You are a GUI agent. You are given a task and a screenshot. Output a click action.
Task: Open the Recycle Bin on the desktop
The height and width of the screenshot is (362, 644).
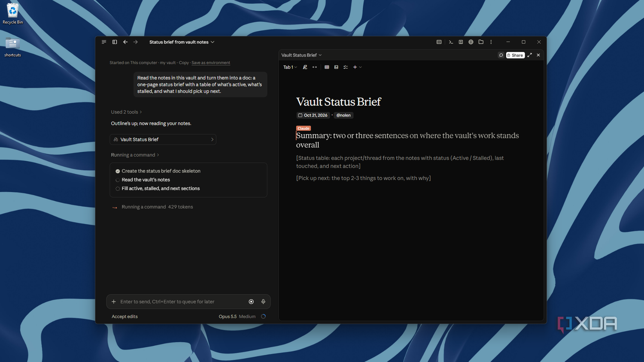(12, 13)
